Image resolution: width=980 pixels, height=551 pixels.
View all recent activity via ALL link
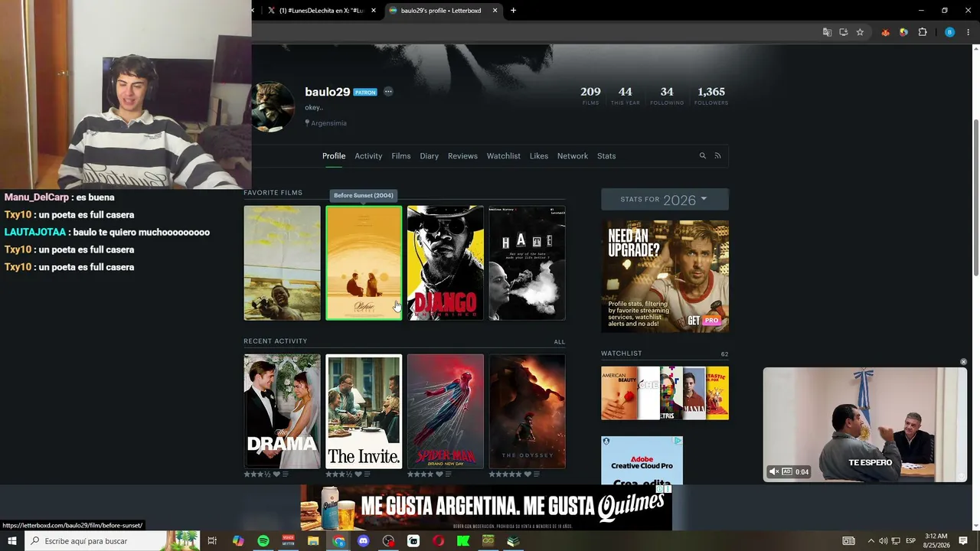click(x=560, y=342)
